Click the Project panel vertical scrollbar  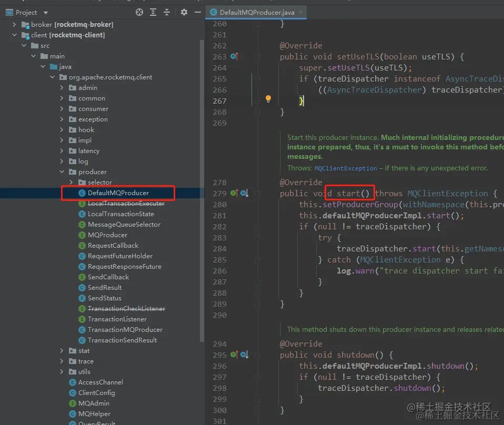[x=202, y=191]
